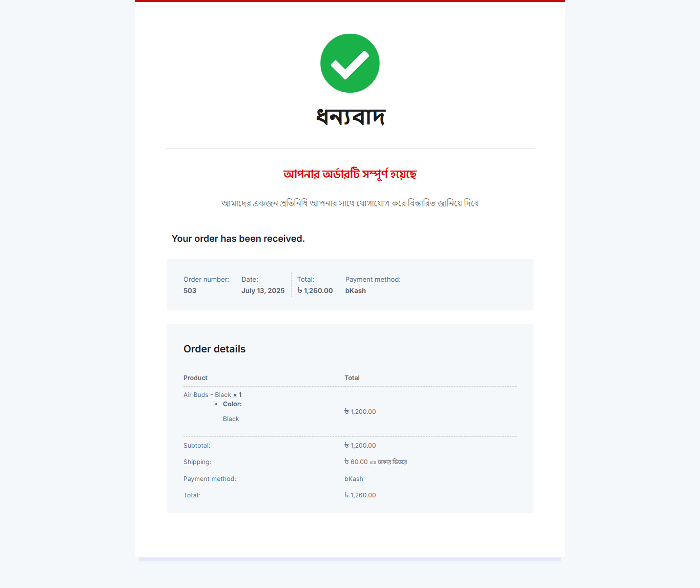Click bold bKash payment method in summary bar
700x588 pixels.
pos(356,291)
